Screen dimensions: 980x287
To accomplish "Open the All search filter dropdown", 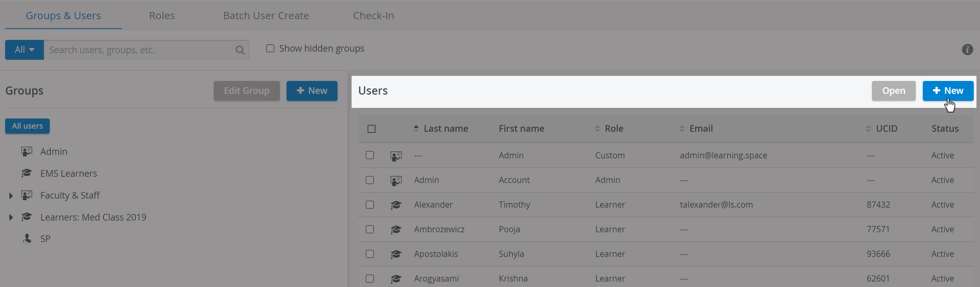I will (x=24, y=50).
